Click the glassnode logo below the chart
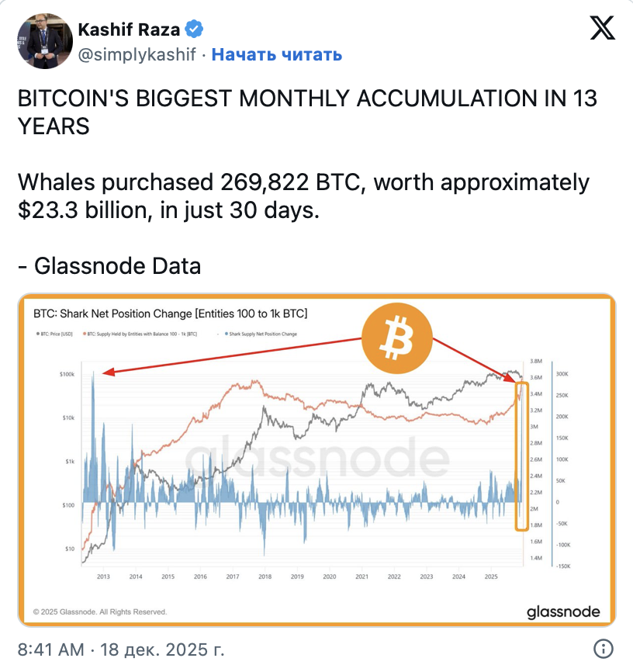633x672 pixels. click(x=563, y=611)
